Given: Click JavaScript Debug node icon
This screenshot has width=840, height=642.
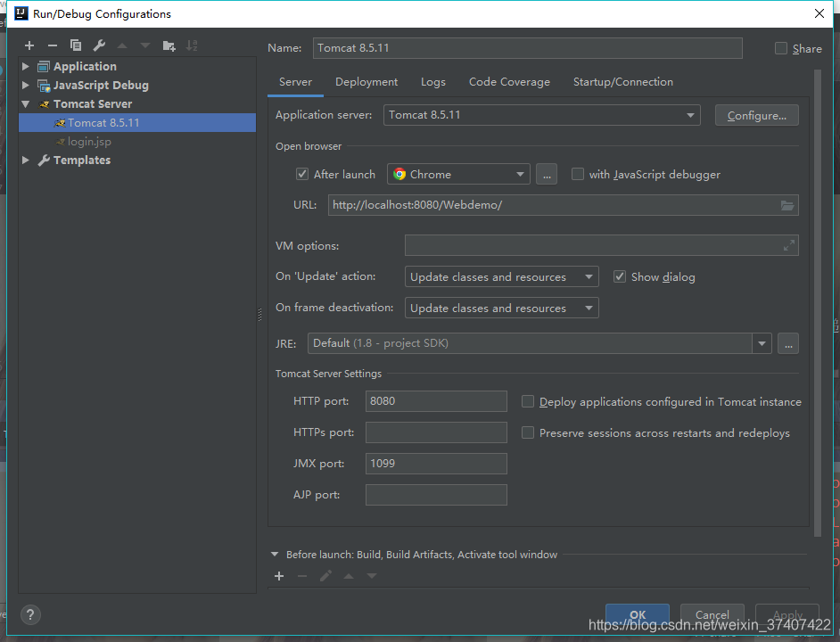Looking at the screenshot, I should pyautogui.click(x=44, y=86).
